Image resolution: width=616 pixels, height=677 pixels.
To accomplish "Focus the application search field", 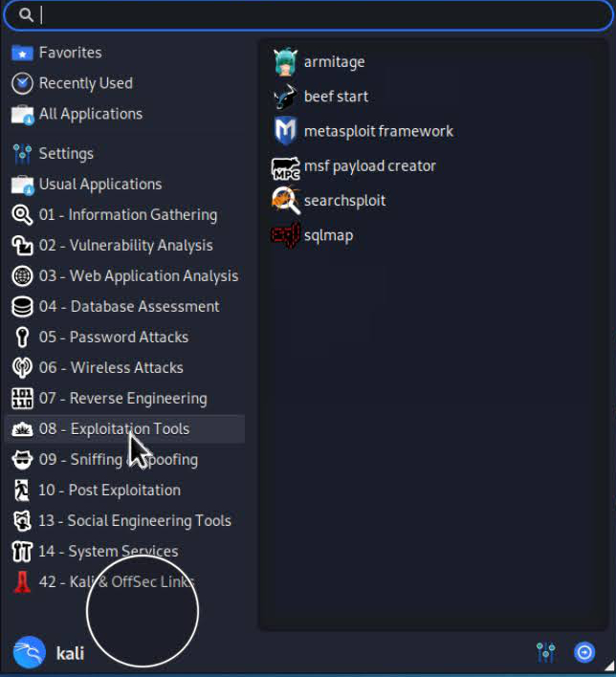I will (308, 15).
